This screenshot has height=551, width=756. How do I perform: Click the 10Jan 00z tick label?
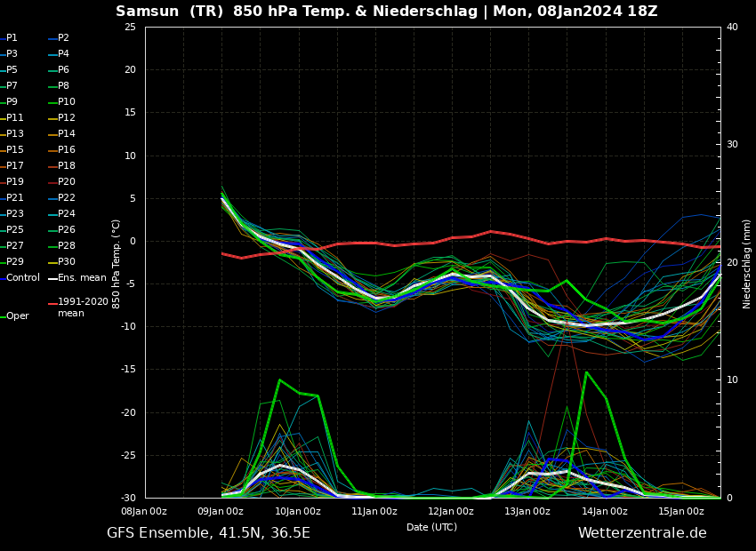click(297, 511)
